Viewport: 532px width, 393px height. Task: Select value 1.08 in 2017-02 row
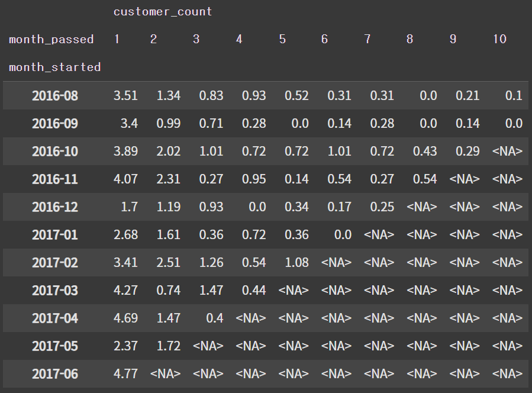[x=296, y=263]
